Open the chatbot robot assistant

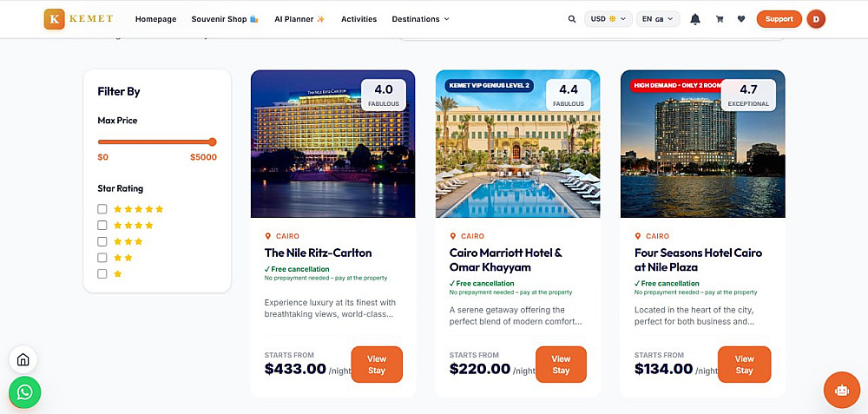click(841, 390)
